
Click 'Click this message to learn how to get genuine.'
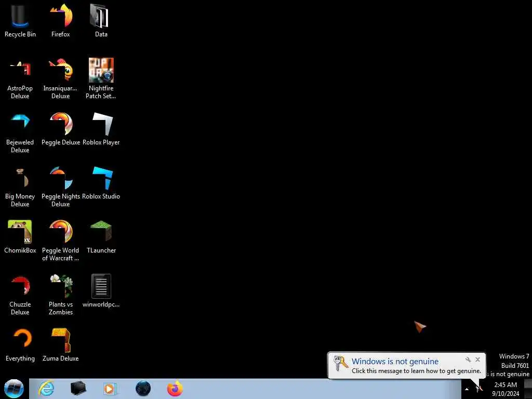tap(416, 371)
